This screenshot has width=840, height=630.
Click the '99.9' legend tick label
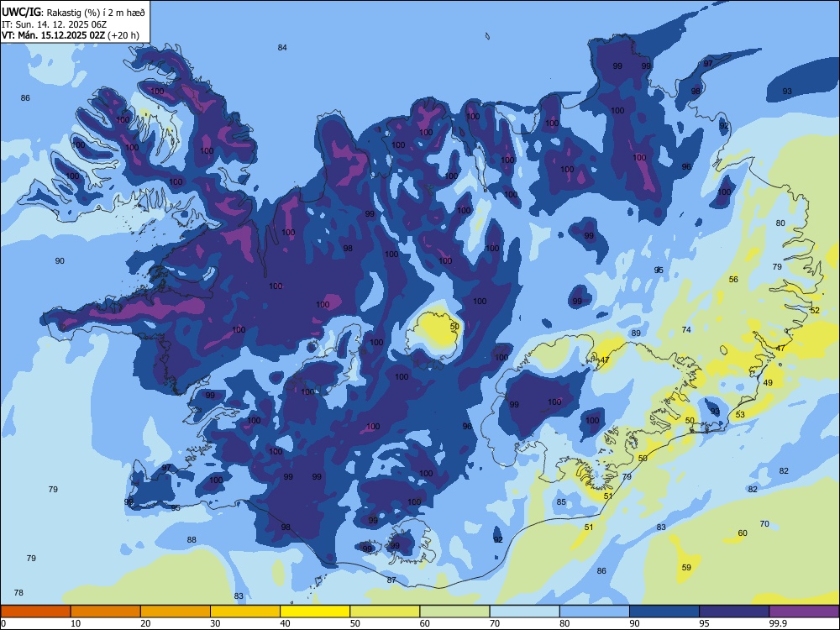[x=778, y=623]
